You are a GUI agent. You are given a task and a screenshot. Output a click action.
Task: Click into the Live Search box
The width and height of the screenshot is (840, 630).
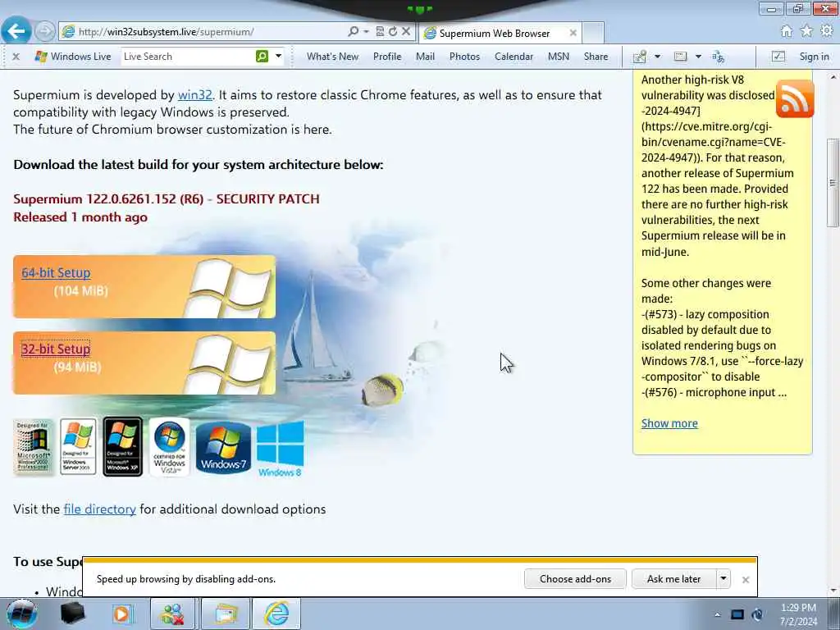pos(188,57)
